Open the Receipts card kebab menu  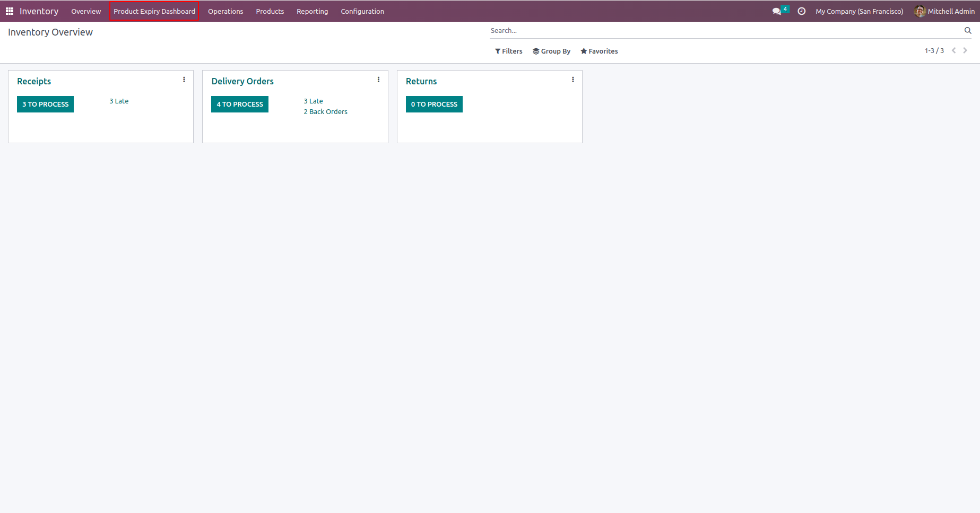click(184, 80)
